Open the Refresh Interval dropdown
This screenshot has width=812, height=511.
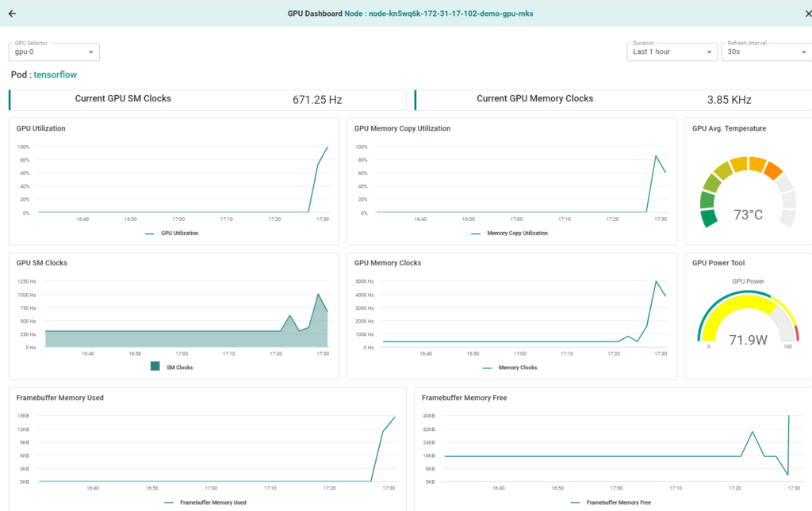(x=767, y=52)
